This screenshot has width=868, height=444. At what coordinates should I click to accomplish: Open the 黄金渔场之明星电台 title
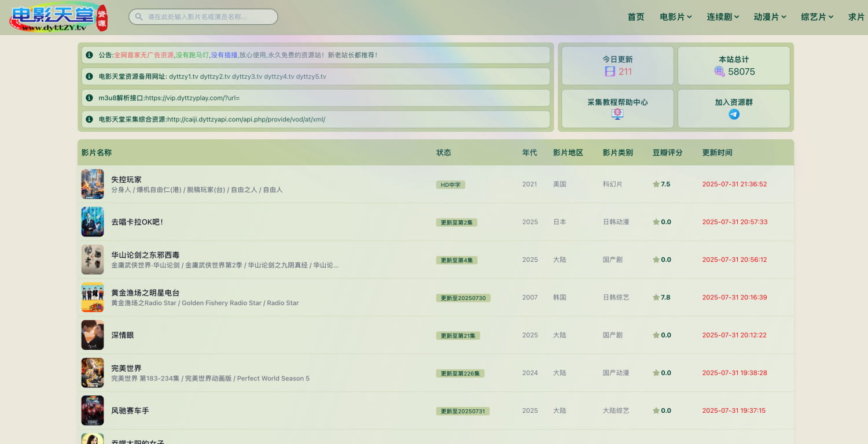click(x=145, y=293)
